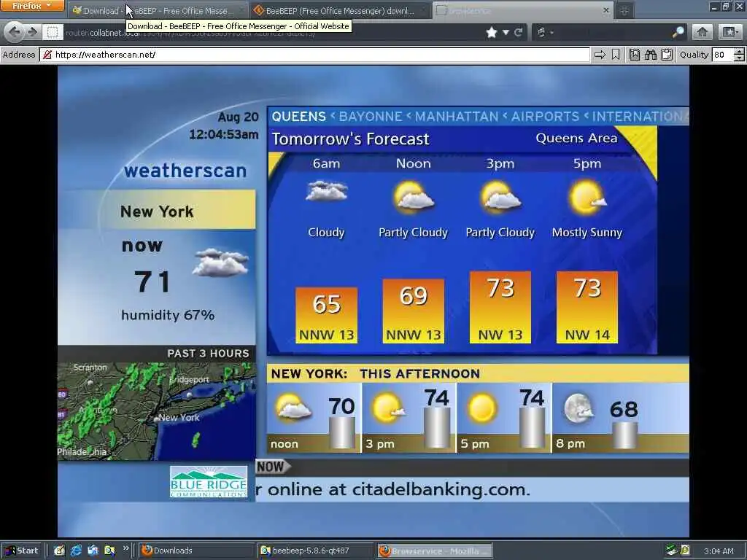Screen dimensions: 747x560
Task: Click the Blue Ridge Communications logo
Action: pyautogui.click(x=209, y=482)
